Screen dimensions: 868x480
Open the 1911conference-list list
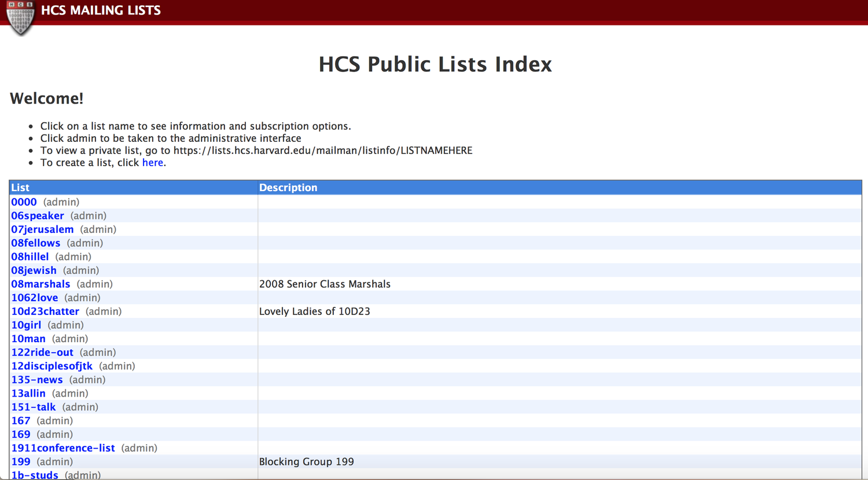[63, 448]
